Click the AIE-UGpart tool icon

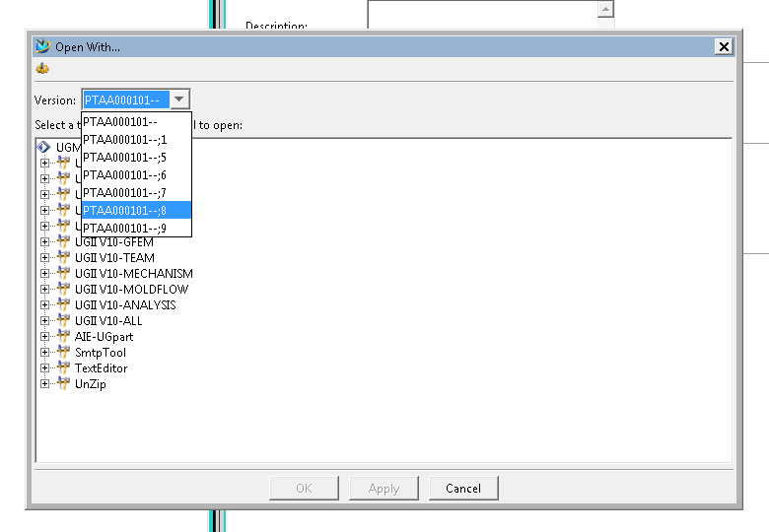pos(63,336)
